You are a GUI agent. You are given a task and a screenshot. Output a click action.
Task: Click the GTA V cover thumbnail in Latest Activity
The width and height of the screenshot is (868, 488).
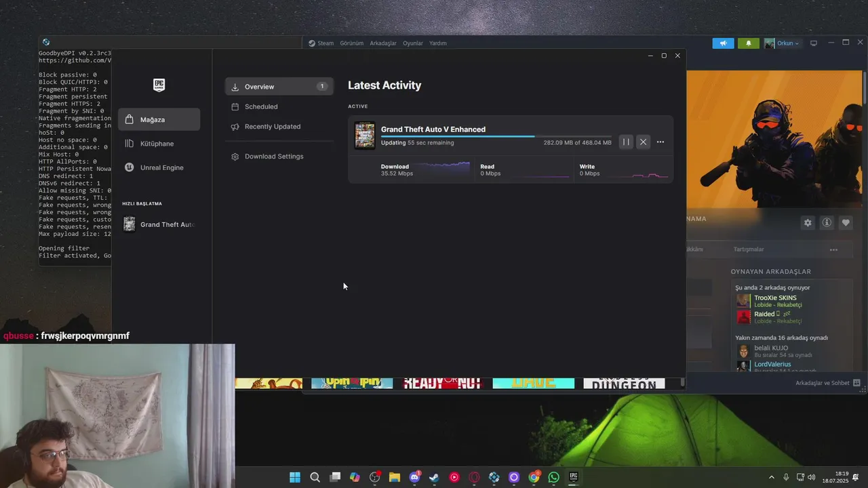pos(365,136)
